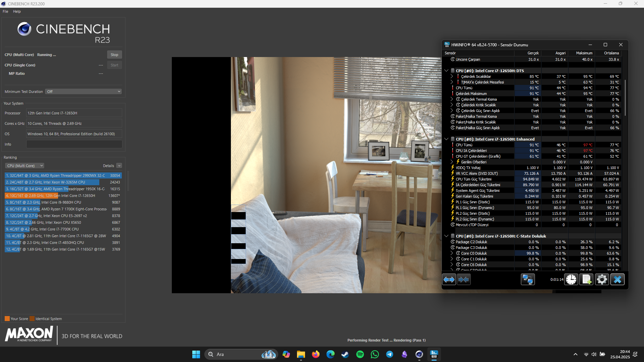The height and width of the screenshot is (362, 644).
Task: Collapse CPU i7-12650H DTS sensor group
Action: point(446,71)
